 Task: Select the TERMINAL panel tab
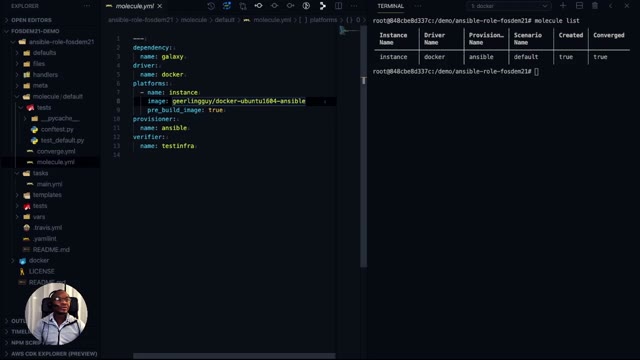coord(390,6)
